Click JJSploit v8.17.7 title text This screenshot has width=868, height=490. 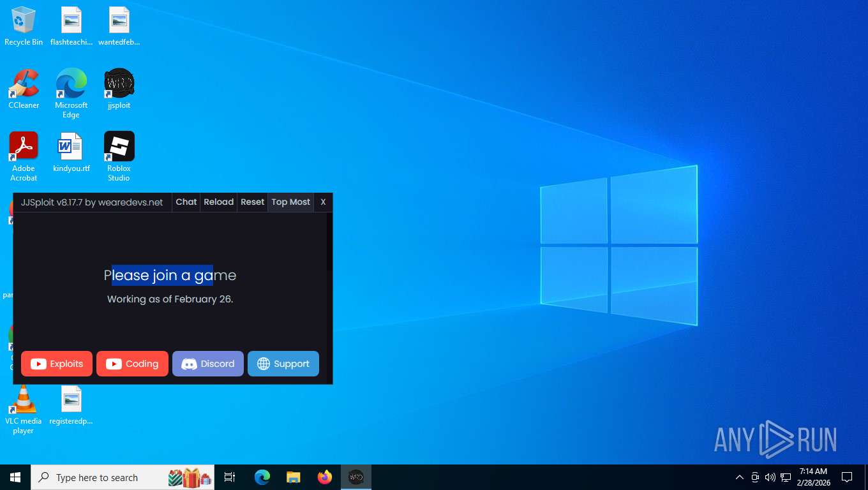point(92,202)
